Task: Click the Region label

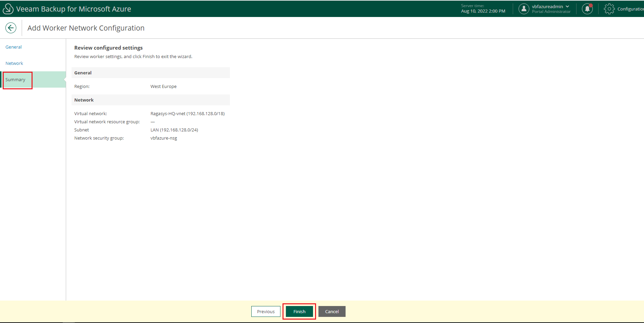Action: coord(82,86)
